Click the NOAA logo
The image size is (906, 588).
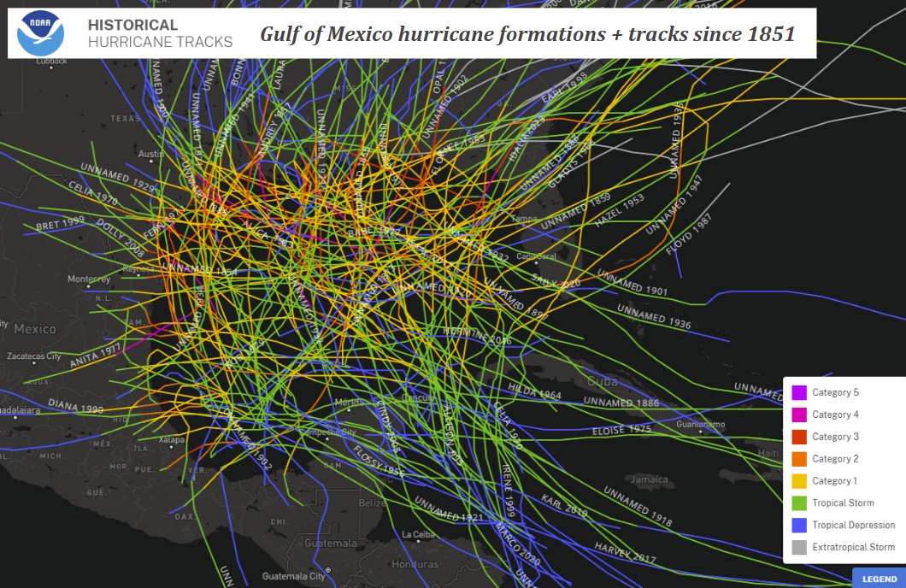(x=41, y=33)
